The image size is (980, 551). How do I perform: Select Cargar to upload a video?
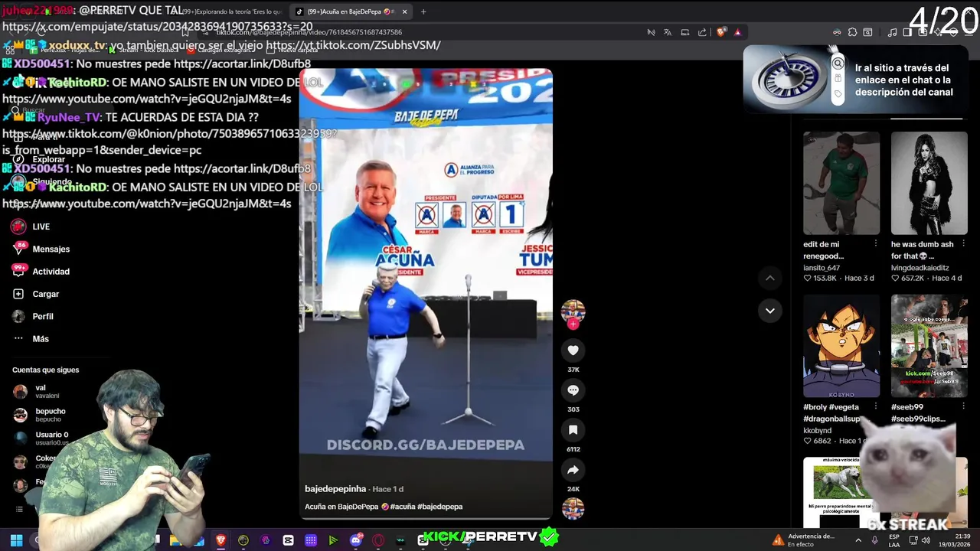coord(35,294)
